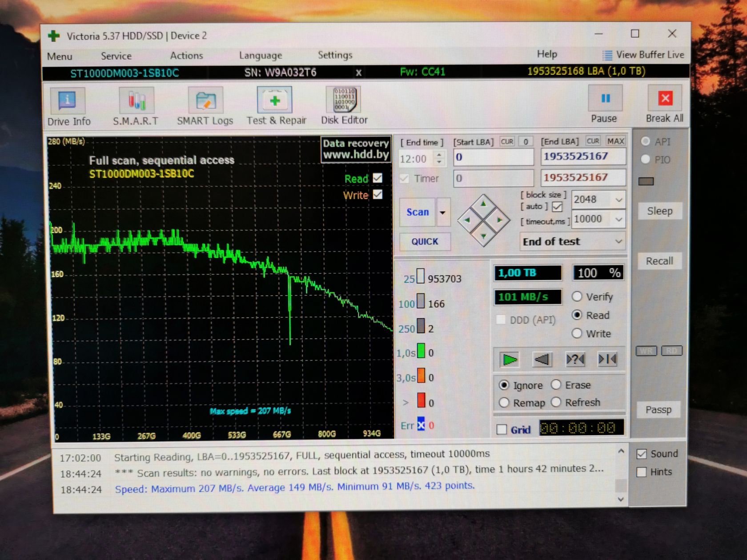
Task: Click the reverse scan arrow button
Action: point(542,360)
